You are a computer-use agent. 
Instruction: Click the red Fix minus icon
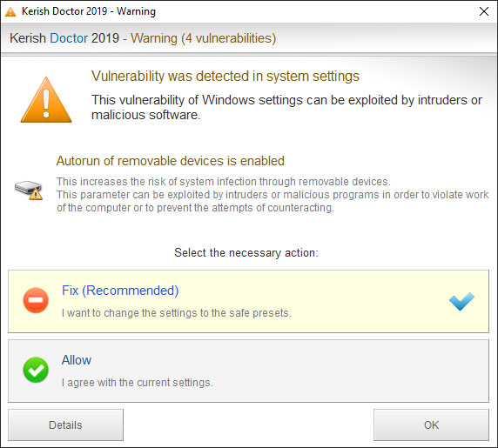[x=36, y=300]
